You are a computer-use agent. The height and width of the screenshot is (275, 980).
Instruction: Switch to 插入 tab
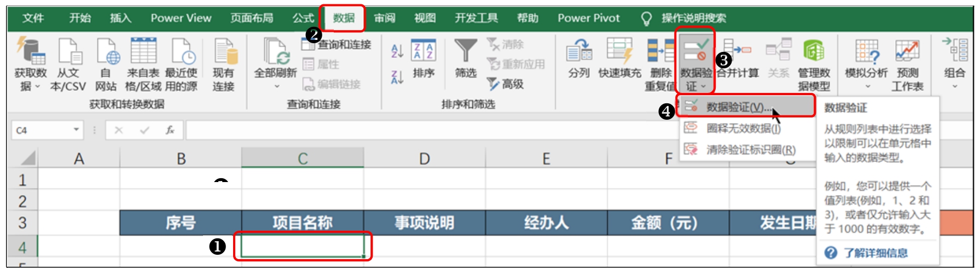[x=120, y=18]
